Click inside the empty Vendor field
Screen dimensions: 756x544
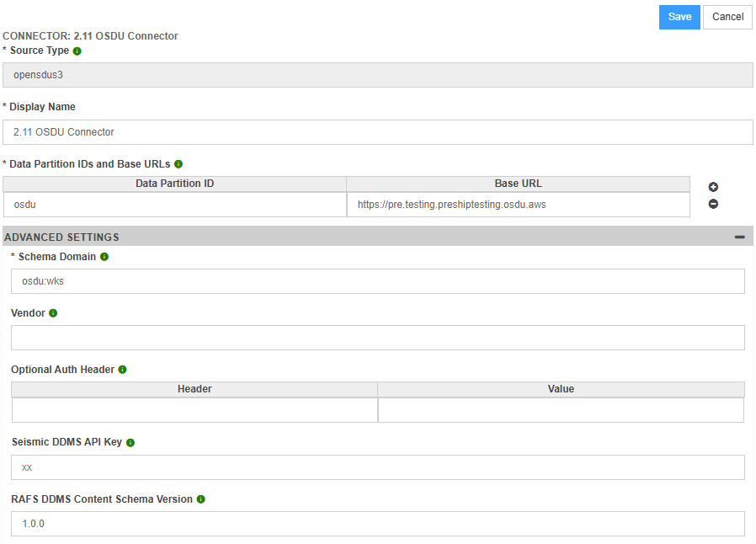[377, 337]
